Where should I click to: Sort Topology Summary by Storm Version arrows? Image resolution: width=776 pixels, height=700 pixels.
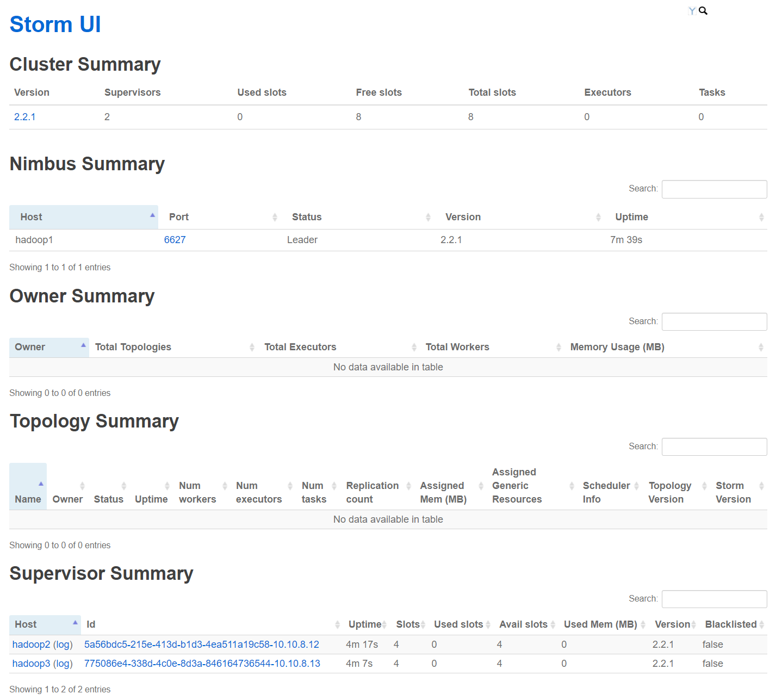tap(761, 486)
